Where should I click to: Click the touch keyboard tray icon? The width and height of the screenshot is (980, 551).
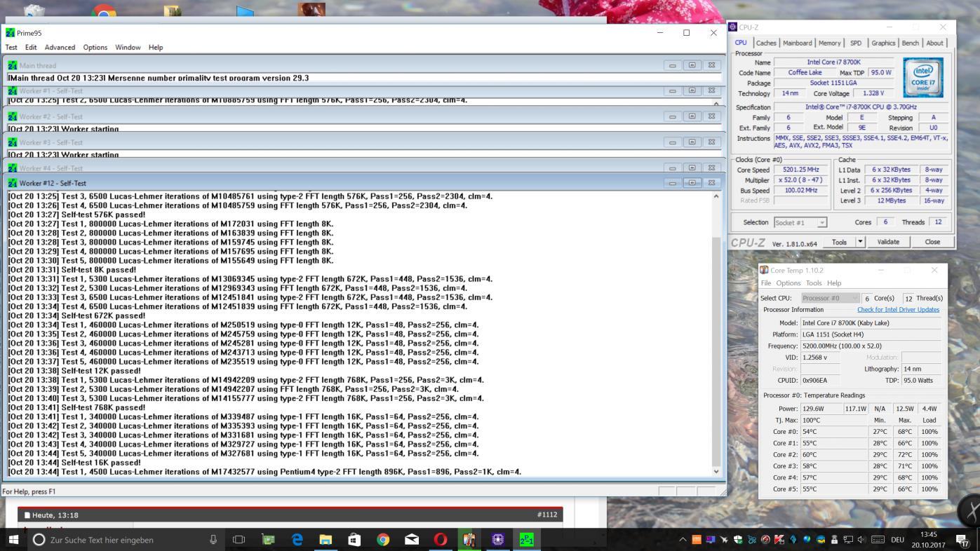click(878, 540)
